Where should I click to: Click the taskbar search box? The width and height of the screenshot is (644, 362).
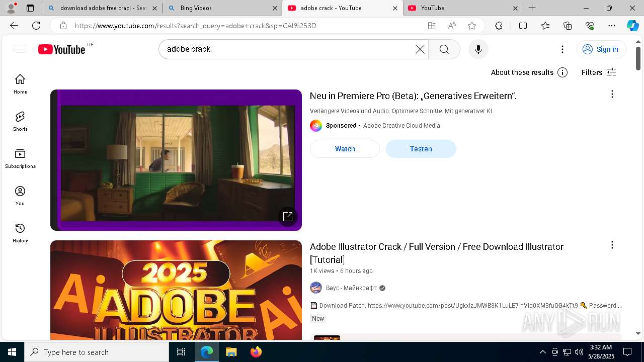coord(97,352)
